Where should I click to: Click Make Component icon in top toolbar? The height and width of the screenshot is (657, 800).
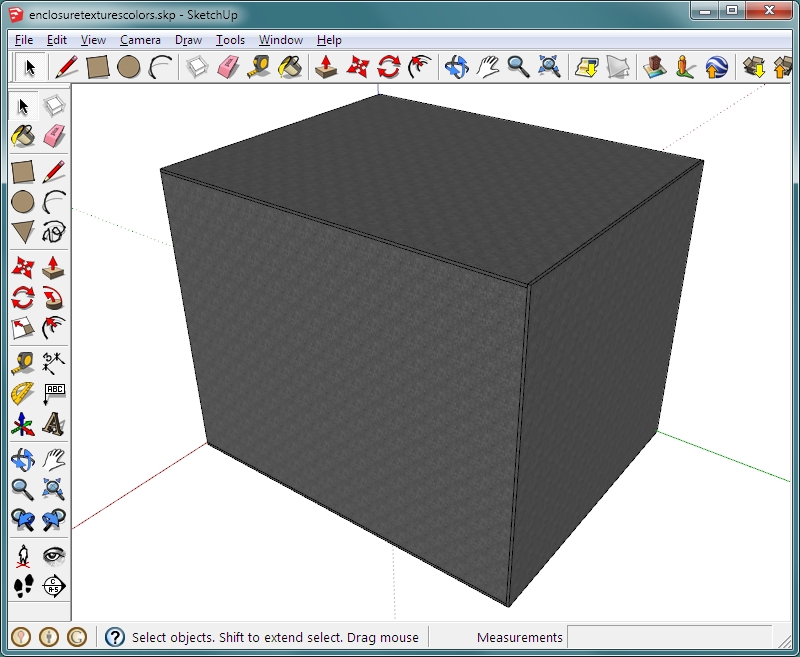197,67
